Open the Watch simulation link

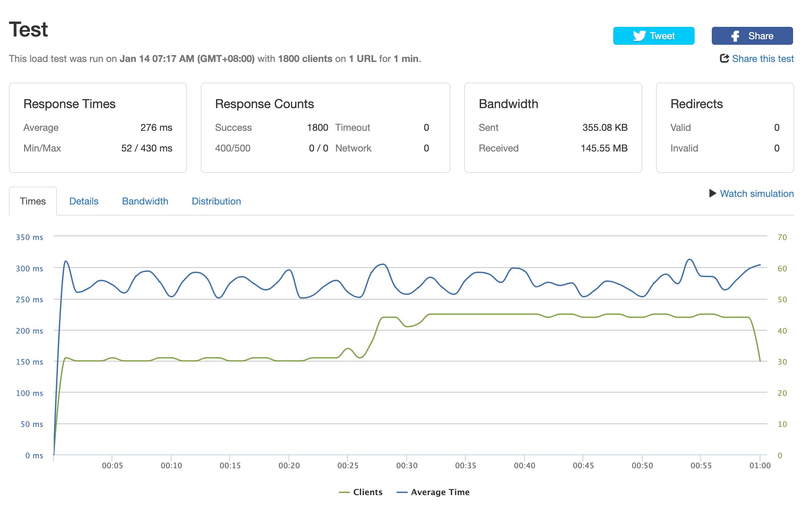point(757,193)
